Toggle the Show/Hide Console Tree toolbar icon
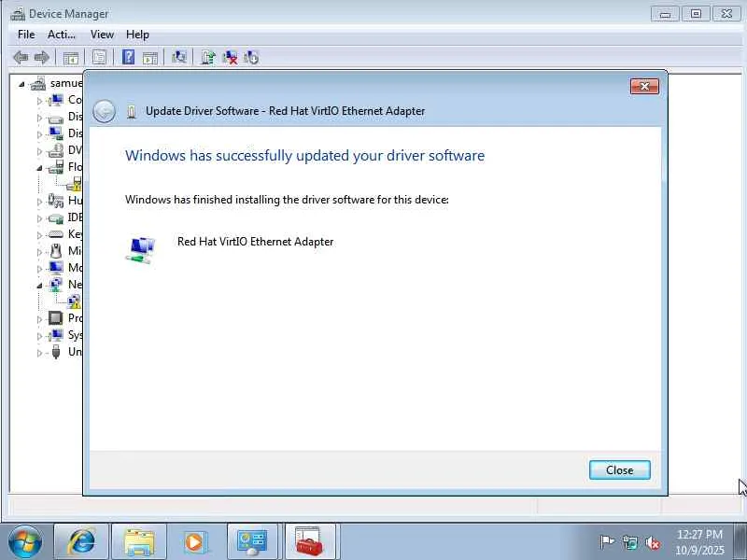 (x=71, y=58)
